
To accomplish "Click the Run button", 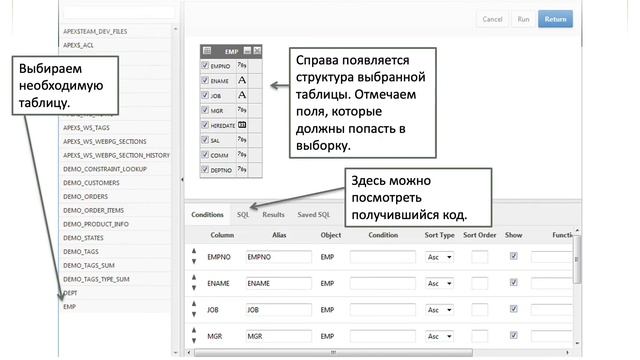I will point(523,19).
